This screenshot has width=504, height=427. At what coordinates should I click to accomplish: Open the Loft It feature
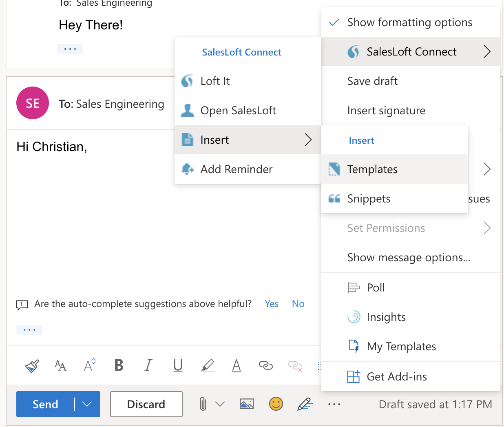click(215, 81)
